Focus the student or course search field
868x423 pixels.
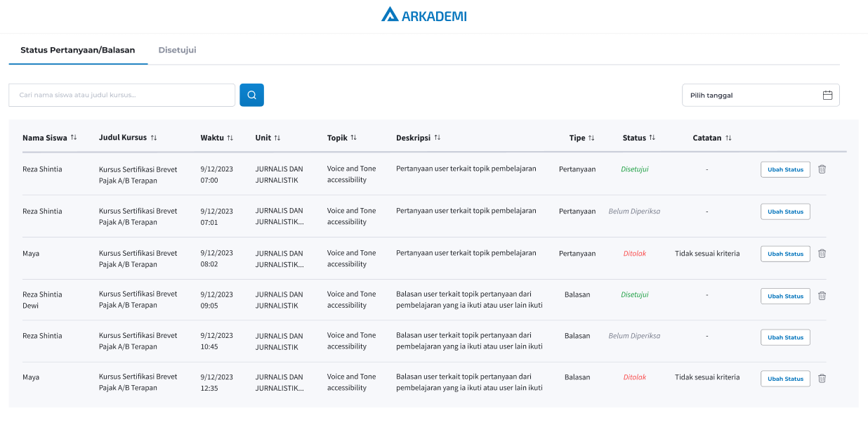pos(121,95)
